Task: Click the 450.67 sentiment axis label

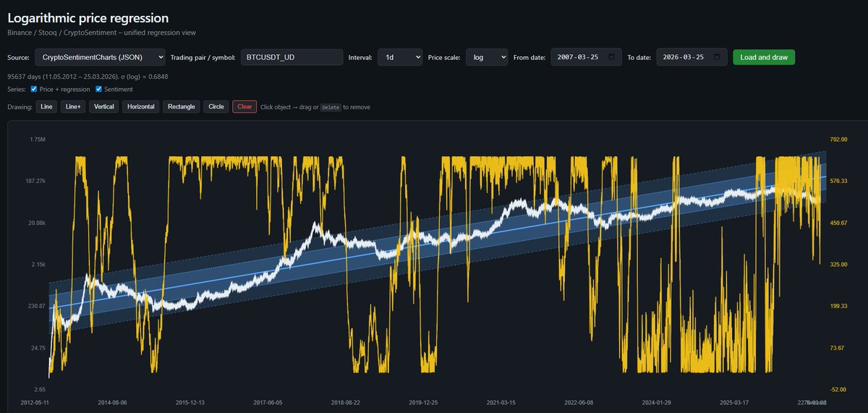Action: (x=838, y=223)
